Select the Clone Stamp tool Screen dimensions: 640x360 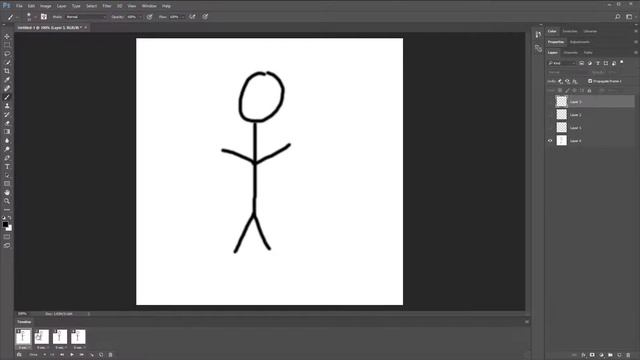[7, 106]
